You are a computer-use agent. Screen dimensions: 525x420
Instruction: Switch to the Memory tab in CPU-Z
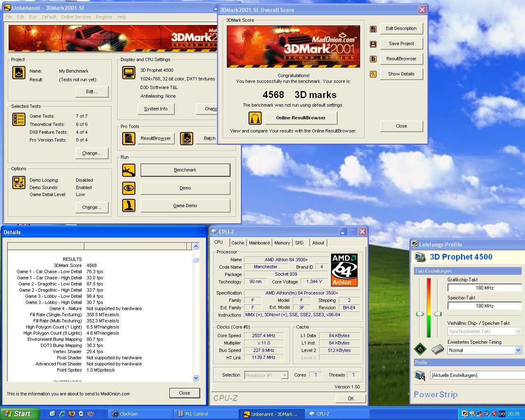pos(282,243)
